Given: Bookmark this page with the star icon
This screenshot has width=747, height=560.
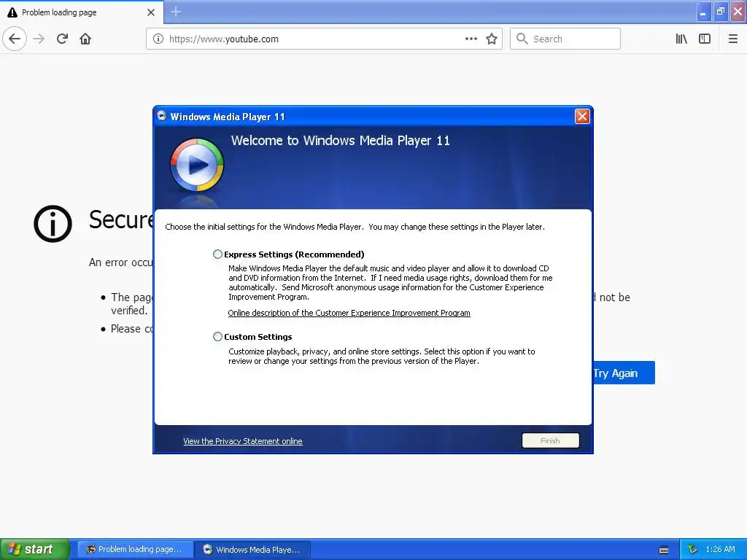Looking at the screenshot, I should [492, 39].
